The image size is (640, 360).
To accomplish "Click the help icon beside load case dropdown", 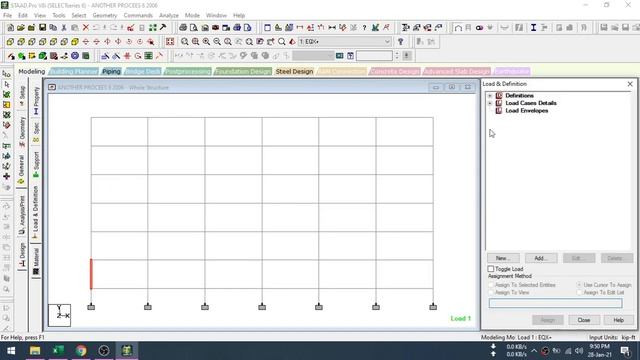I will 400,42.
